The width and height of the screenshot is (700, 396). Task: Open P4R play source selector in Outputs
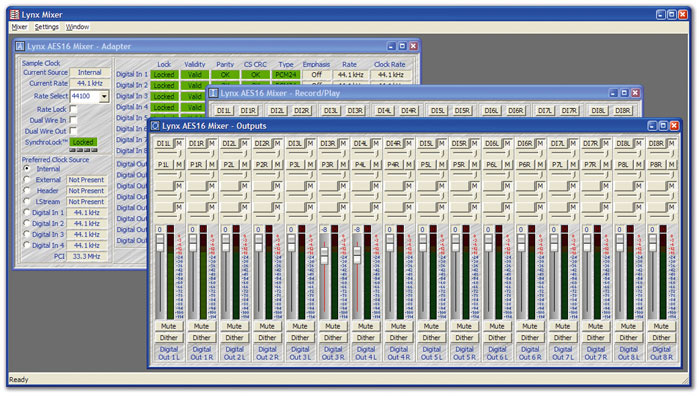(393, 165)
